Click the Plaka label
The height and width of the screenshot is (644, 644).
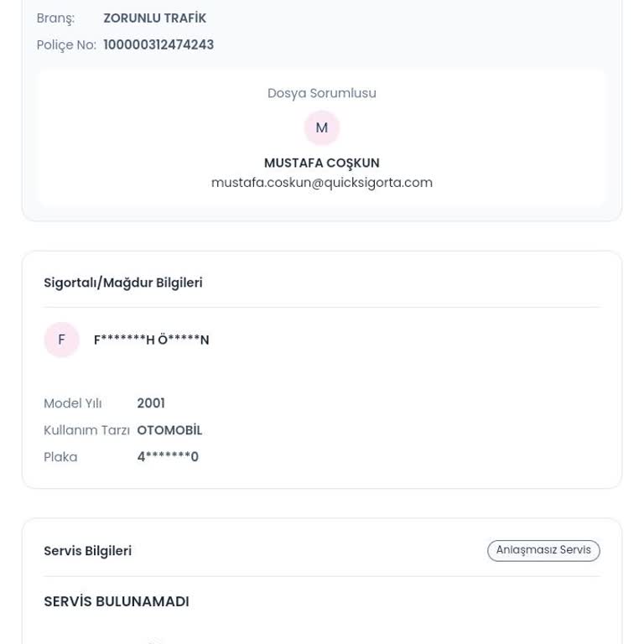tap(60, 457)
